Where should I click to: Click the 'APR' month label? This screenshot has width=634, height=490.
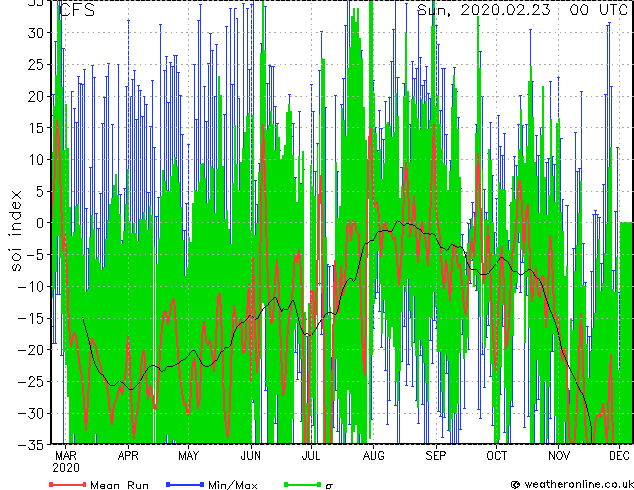[128, 456]
